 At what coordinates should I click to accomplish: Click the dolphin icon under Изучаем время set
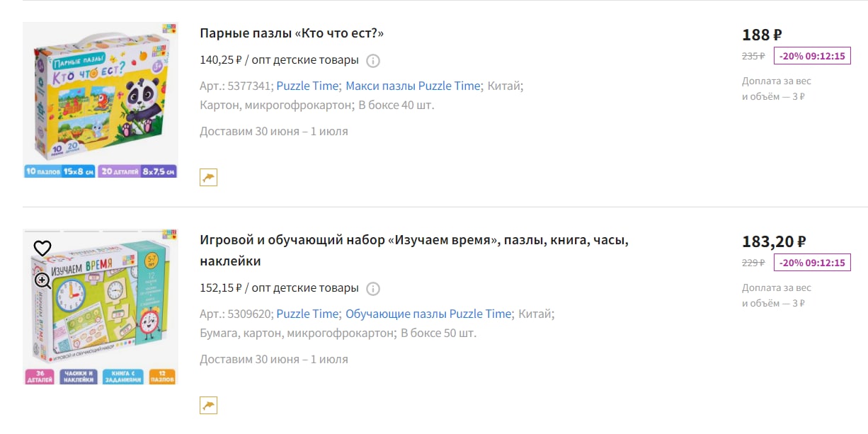pyautogui.click(x=208, y=405)
